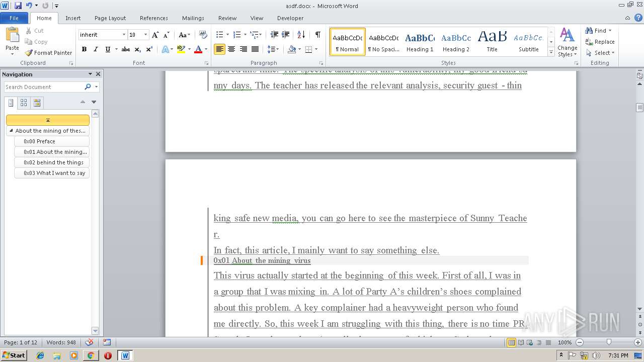
Task: Click the Search Document input field
Action: (44, 87)
